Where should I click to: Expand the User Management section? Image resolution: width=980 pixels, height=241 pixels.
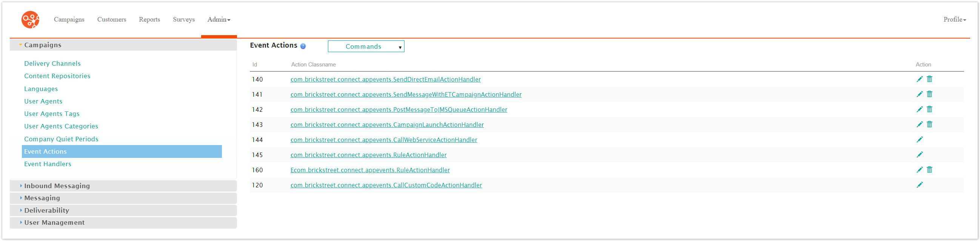point(54,223)
